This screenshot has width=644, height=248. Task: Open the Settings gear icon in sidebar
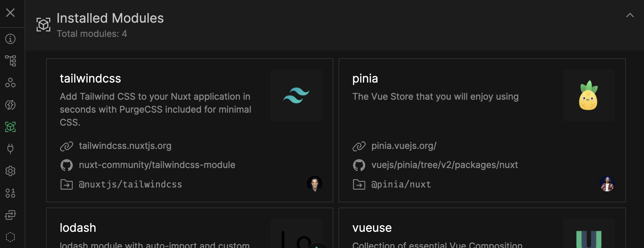[x=10, y=171]
